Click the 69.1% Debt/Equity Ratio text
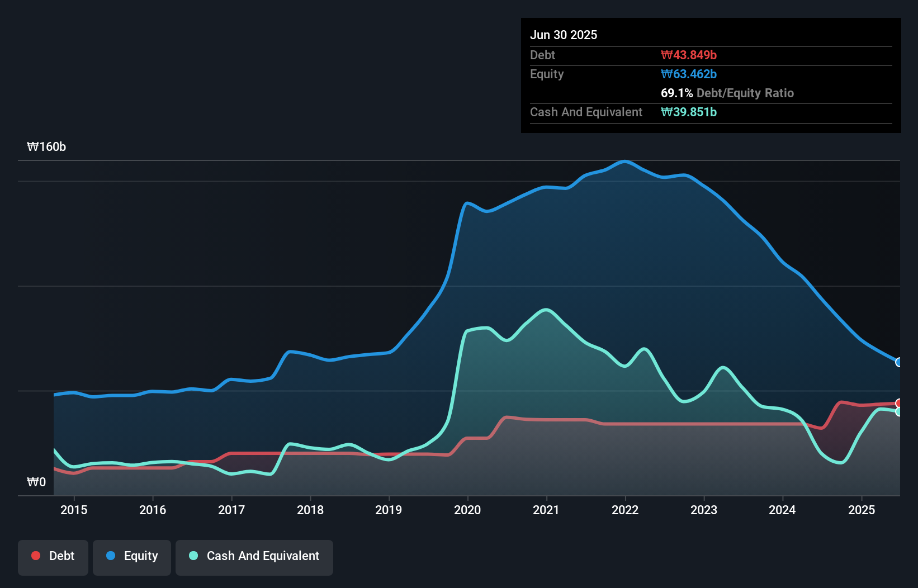Screen dimensions: 918x588 point(727,93)
